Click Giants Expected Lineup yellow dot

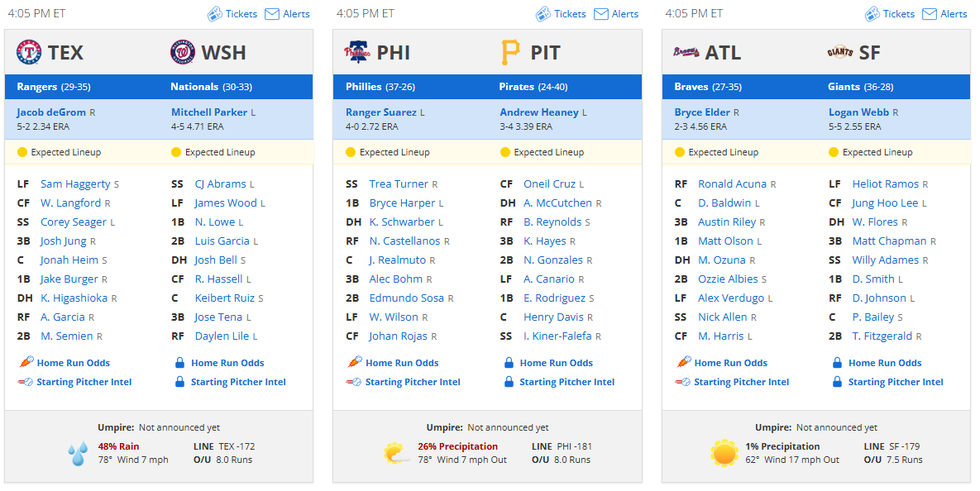[x=833, y=152]
